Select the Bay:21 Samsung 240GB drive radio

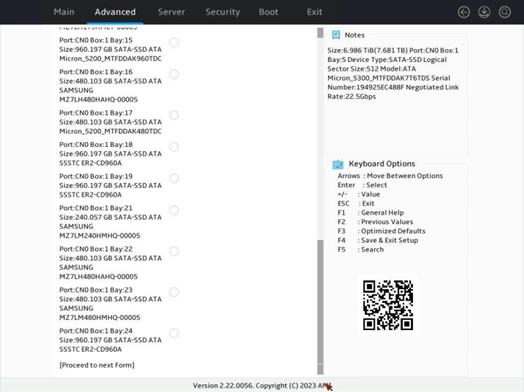[174, 210]
